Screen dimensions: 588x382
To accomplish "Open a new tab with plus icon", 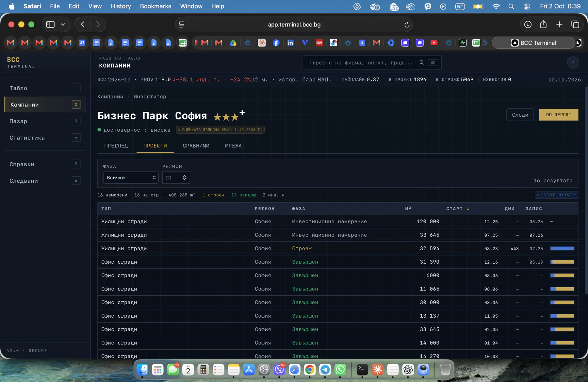I will coord(559,25).
